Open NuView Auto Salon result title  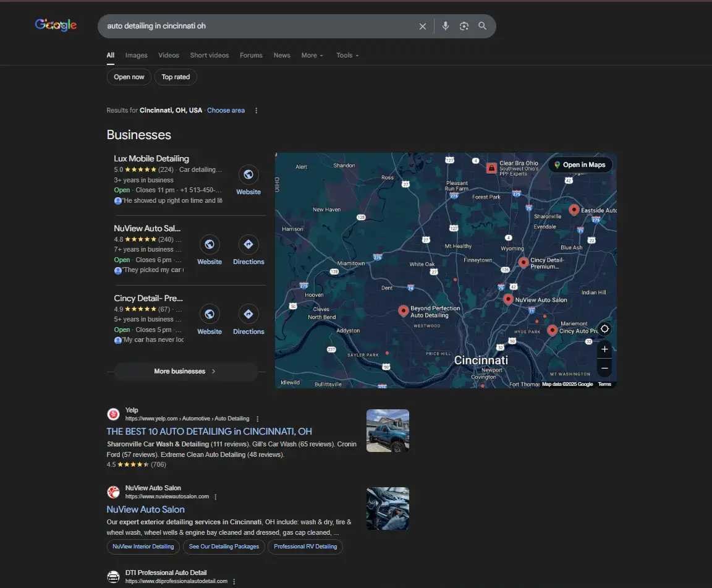(x=145, y=509)
